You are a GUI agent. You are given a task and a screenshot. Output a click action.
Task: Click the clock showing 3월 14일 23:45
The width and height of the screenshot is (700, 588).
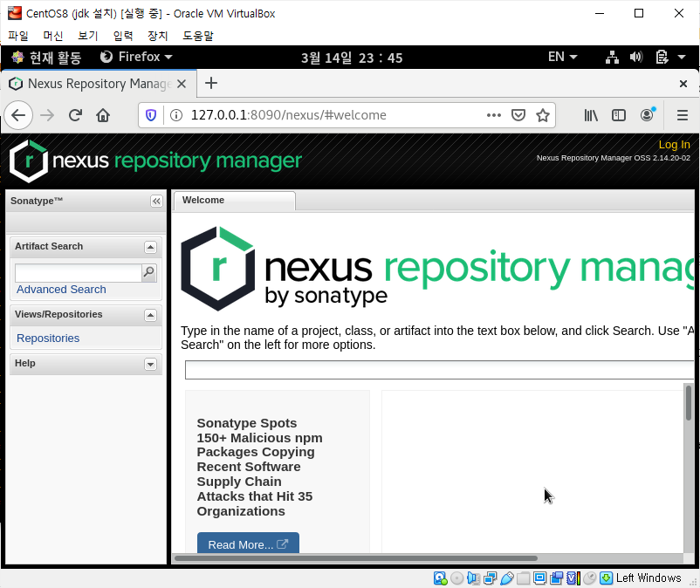click(x=352, y=58)
